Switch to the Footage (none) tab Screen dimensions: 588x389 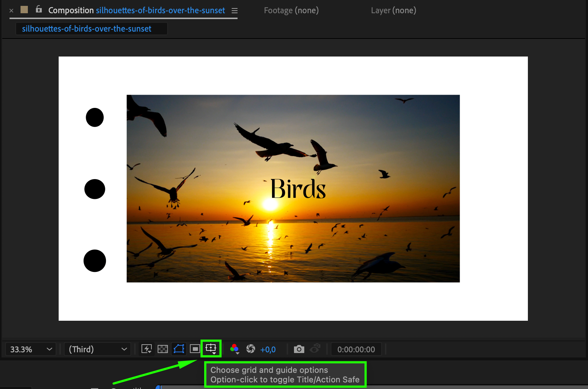(291, 10)
